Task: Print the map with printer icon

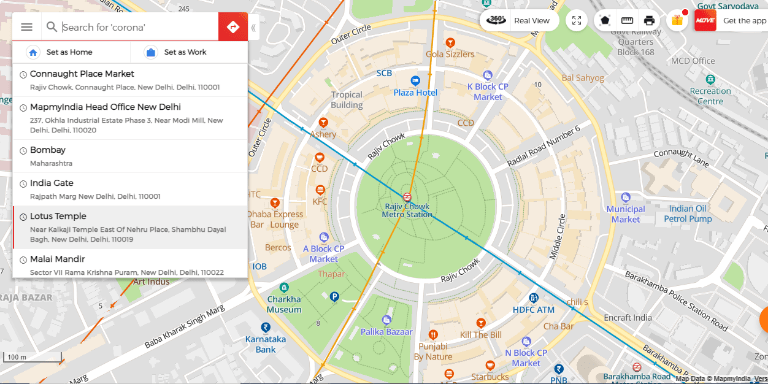Action: [649, 21]
